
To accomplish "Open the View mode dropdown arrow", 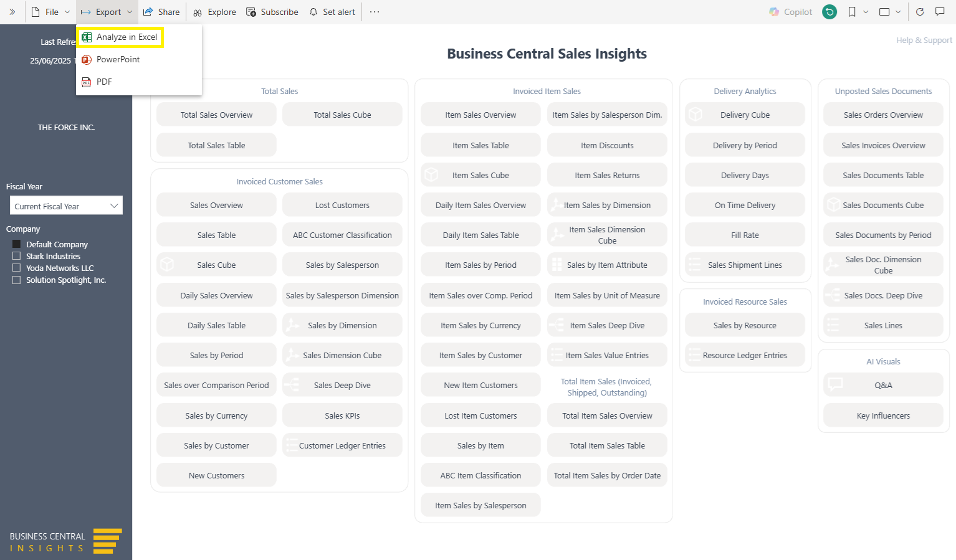I will 898,12.
